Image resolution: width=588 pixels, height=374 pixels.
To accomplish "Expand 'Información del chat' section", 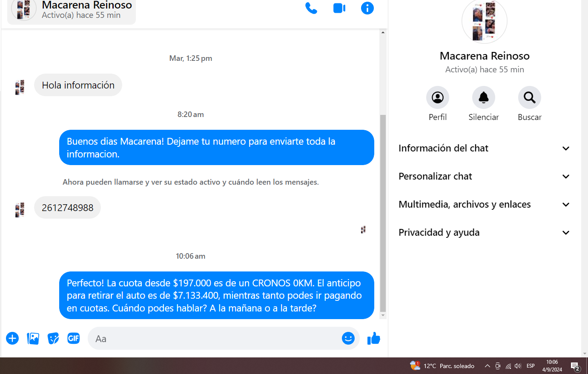I will 484,148.
